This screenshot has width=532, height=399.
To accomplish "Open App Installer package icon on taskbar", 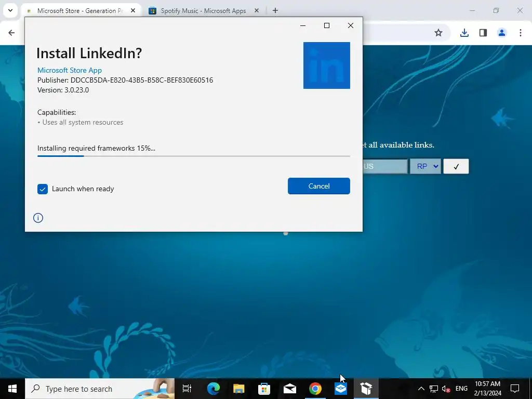I will [x=366, y=389].
